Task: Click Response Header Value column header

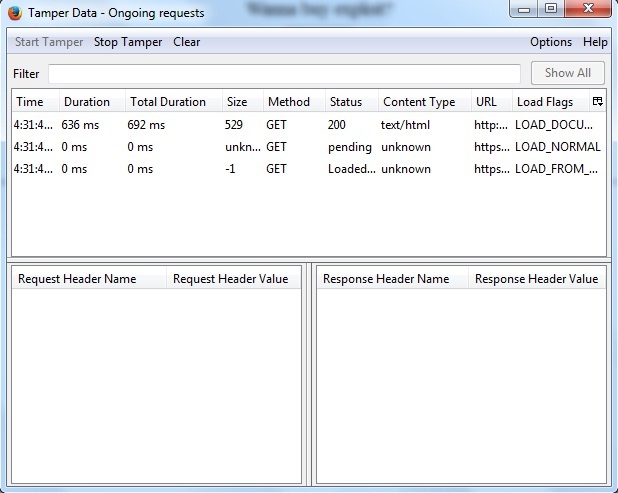Action: pos(537,279)
